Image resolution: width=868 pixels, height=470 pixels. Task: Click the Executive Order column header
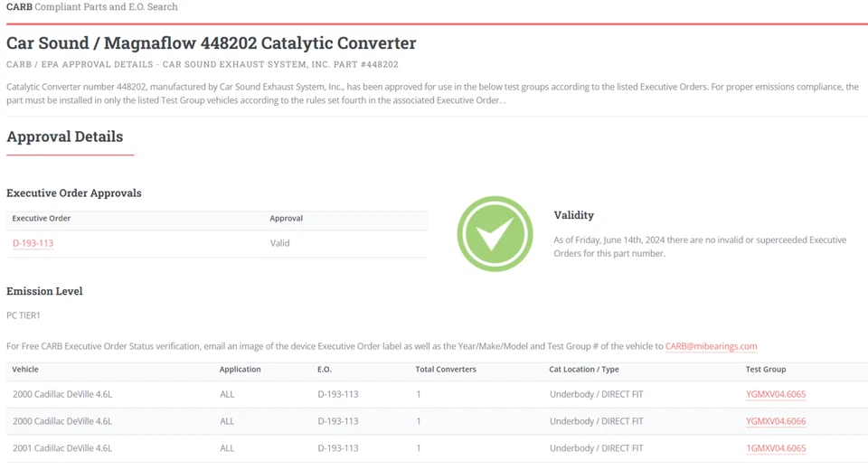[x=41, y=218]
